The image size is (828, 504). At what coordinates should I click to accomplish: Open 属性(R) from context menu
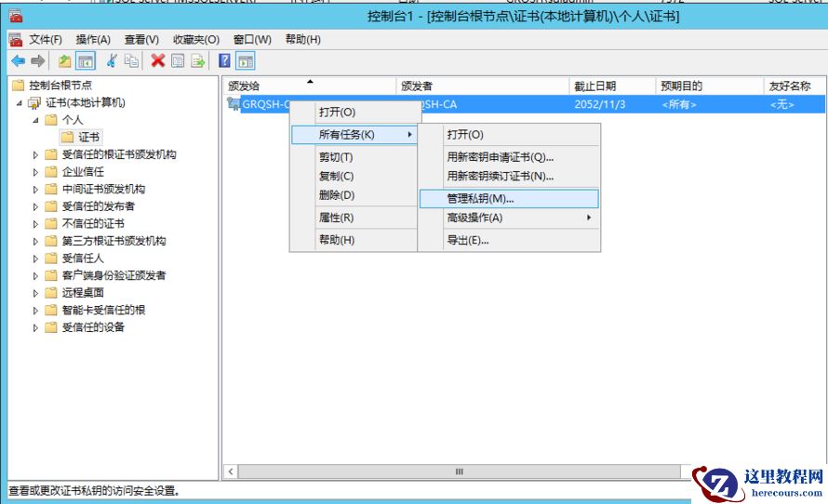coord(354,218)
